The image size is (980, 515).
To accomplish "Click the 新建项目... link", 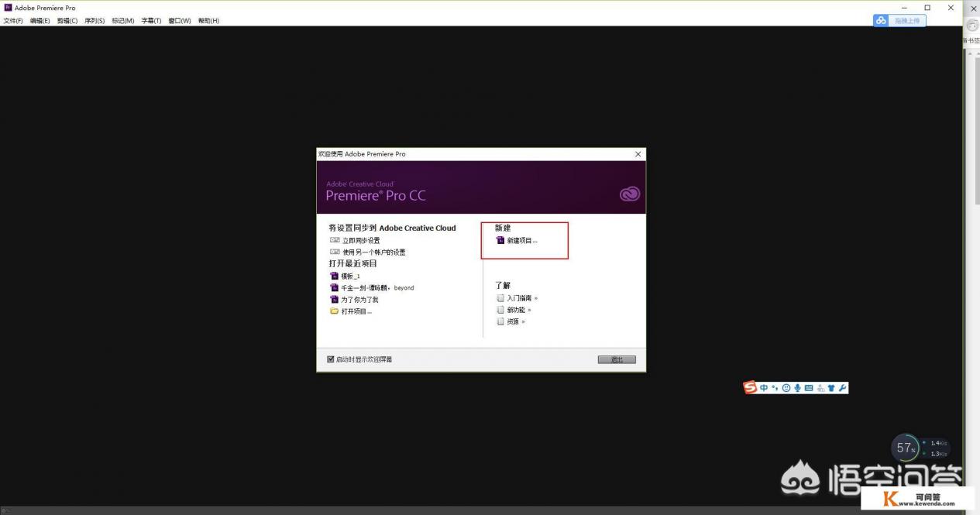I will point(522,241).
